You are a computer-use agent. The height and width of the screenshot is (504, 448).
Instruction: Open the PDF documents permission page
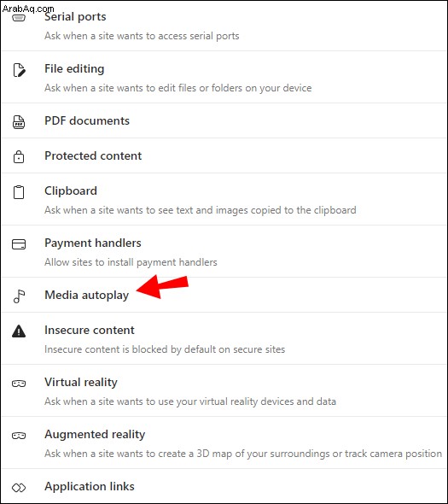point(224,120)
